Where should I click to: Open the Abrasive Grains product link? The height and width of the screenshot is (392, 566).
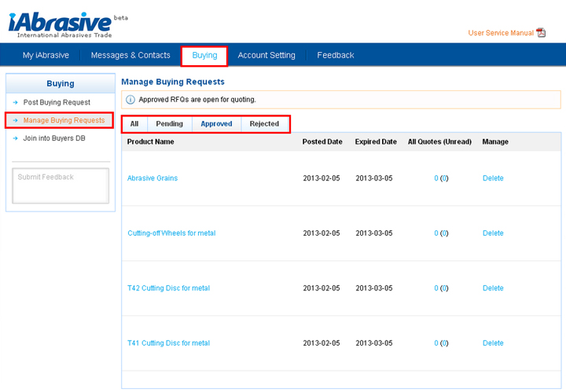[153, 178]
